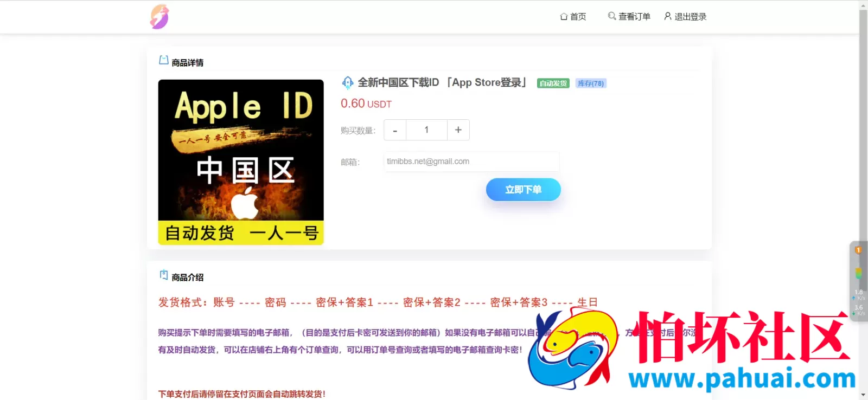Click the magnifier icon beside 查看订单

[612, 16]
